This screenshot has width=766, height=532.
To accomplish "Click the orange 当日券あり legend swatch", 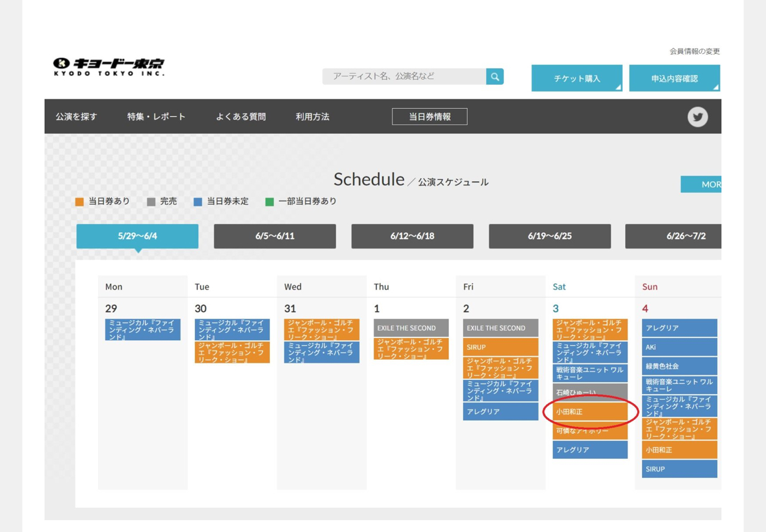I will (x=80, y=202).
